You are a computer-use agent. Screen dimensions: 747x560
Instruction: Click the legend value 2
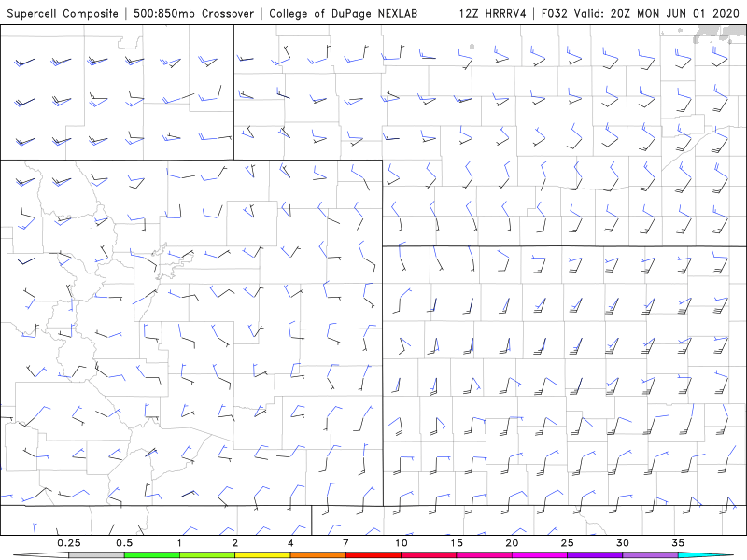pos(235,543)
